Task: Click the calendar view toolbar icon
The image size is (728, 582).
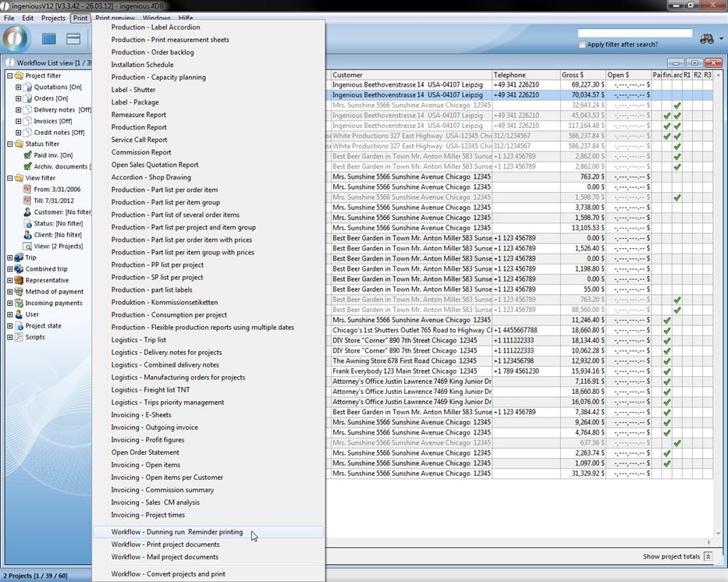Action: (73, 39)
